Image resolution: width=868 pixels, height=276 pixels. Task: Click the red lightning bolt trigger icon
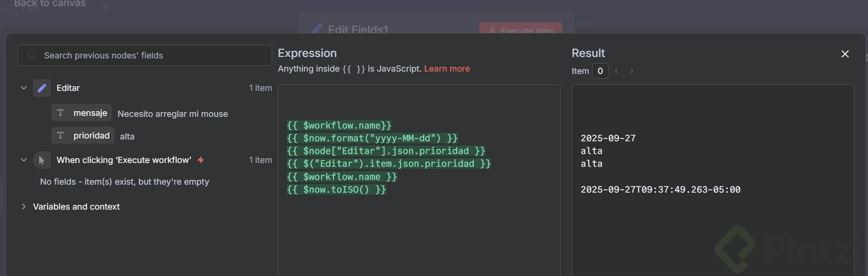point(201,160)
